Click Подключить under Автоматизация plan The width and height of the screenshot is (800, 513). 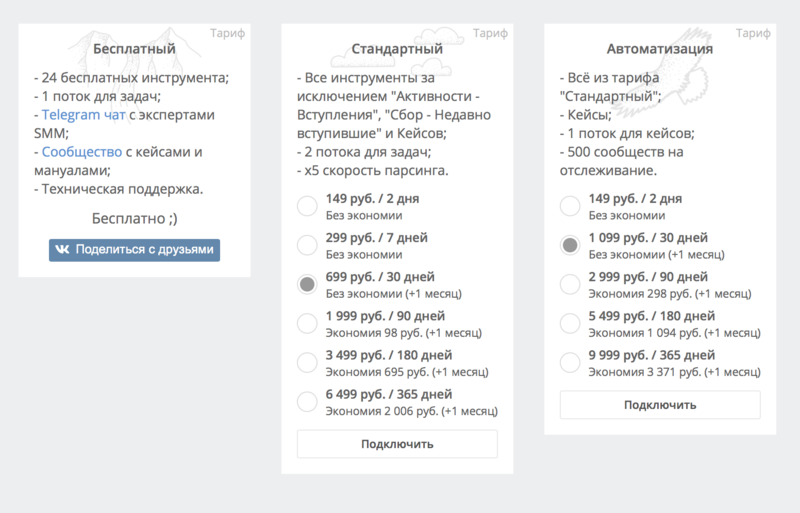(x=659, y=405)
